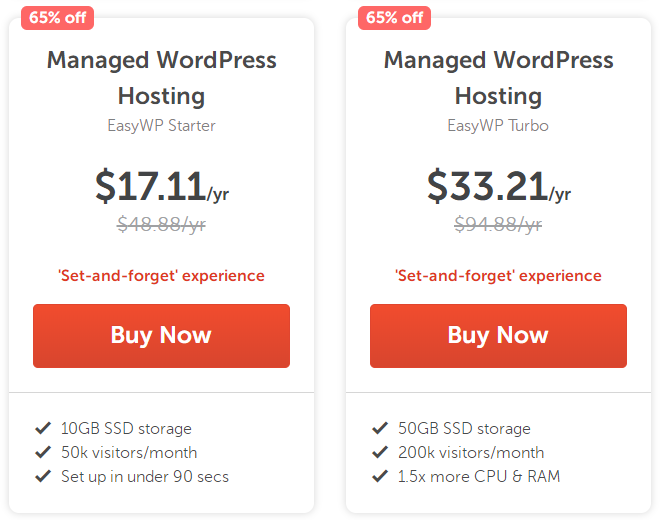Click the checkmark beside 10GB SSD storage
The image size is (661, 520).
point(43,428)
